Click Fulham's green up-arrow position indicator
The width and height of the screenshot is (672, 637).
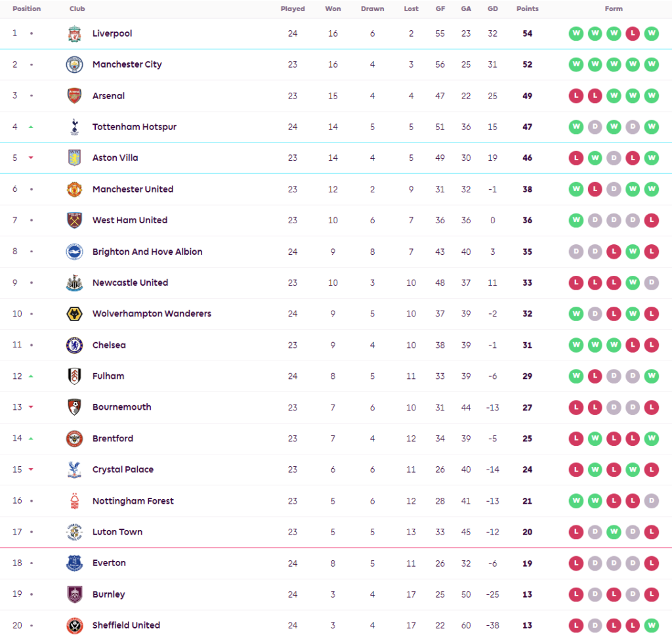(31, 376)
